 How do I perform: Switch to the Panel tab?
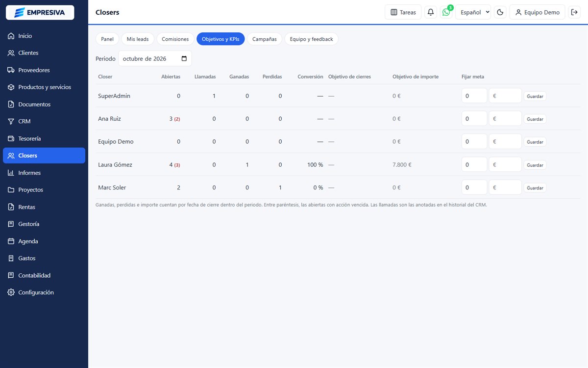tap(107, 39)
